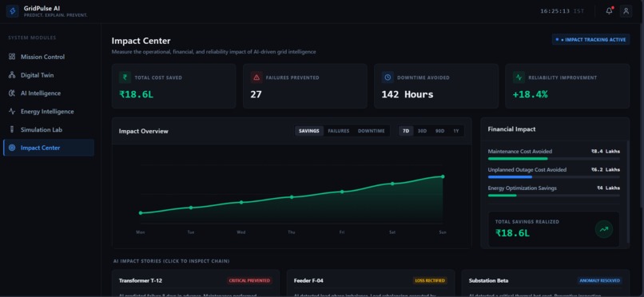644x297 pixels.
Task: Click the Anomaly Resolved tag
Action: pyautogui.click(x=599, y=280)
